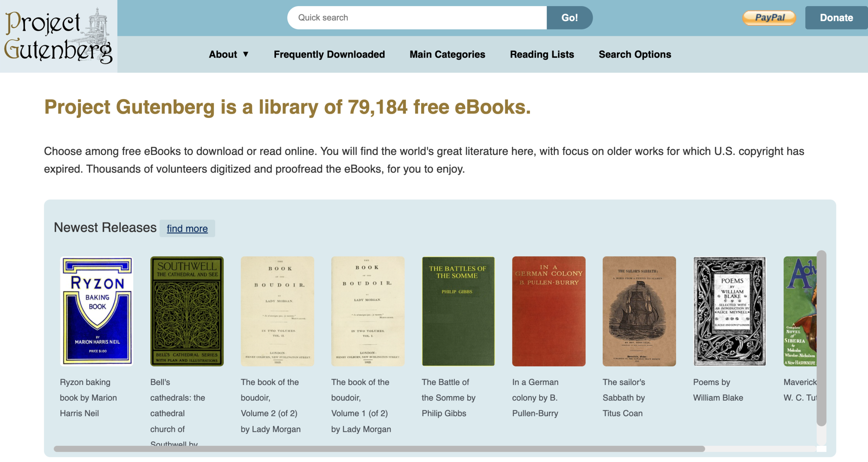Click the Donate button

[x=836, y=18]
